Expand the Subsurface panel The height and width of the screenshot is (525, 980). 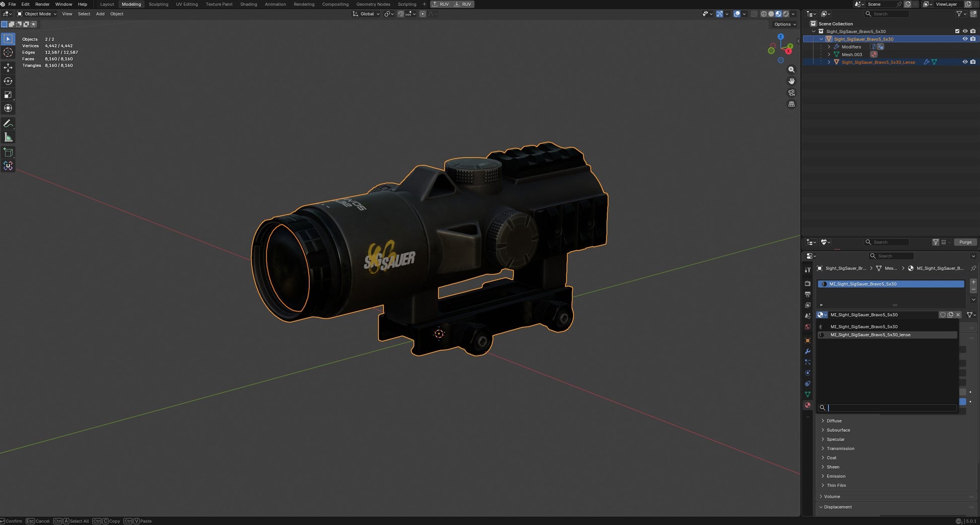(837, 430)
